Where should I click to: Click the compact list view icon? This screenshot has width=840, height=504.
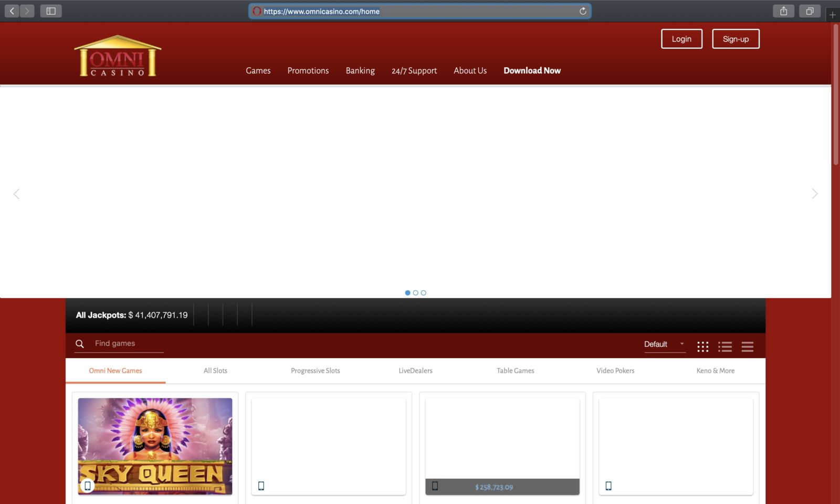coord(747,346)
